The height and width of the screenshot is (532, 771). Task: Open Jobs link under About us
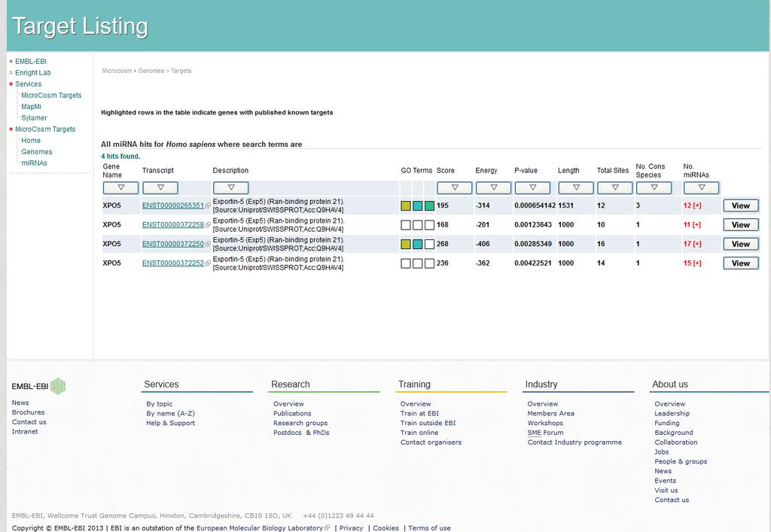coord(661,452)
